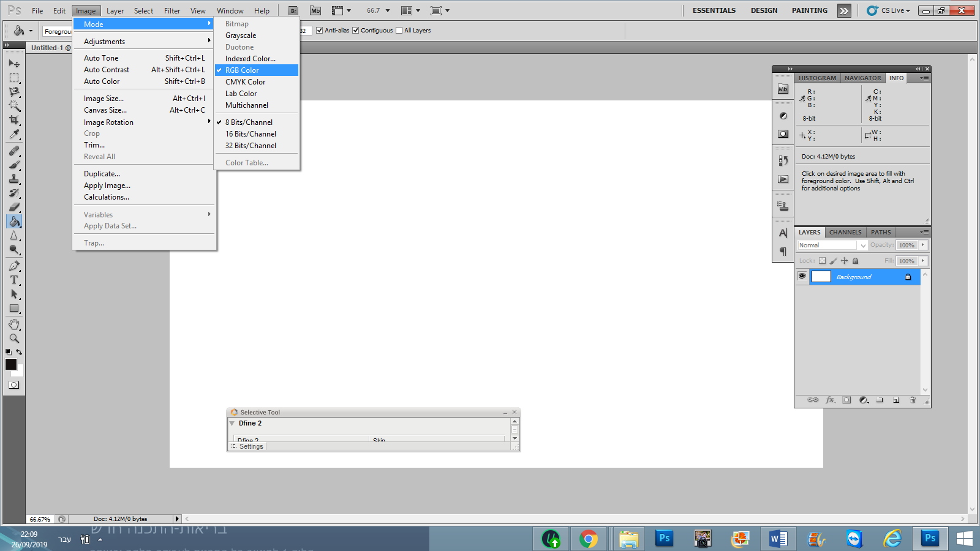This screenshot has height=551, width=980.
Task: Select the History Brush tool
Action: pos(14,193)
